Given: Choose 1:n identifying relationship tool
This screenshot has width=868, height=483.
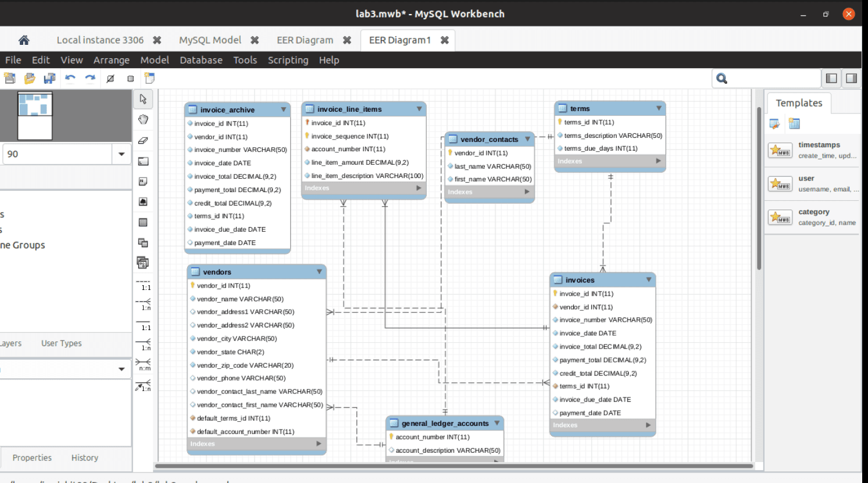Looking at the screenshot, I should click(143, 345).
